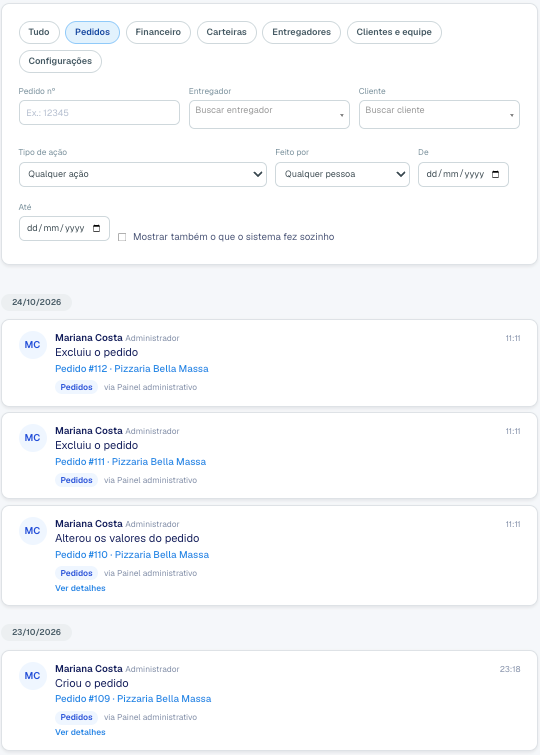The image size is (540, 755).
Task: Open the Entregadores tab
Action: pyautogui.click(x=302, y=32)
